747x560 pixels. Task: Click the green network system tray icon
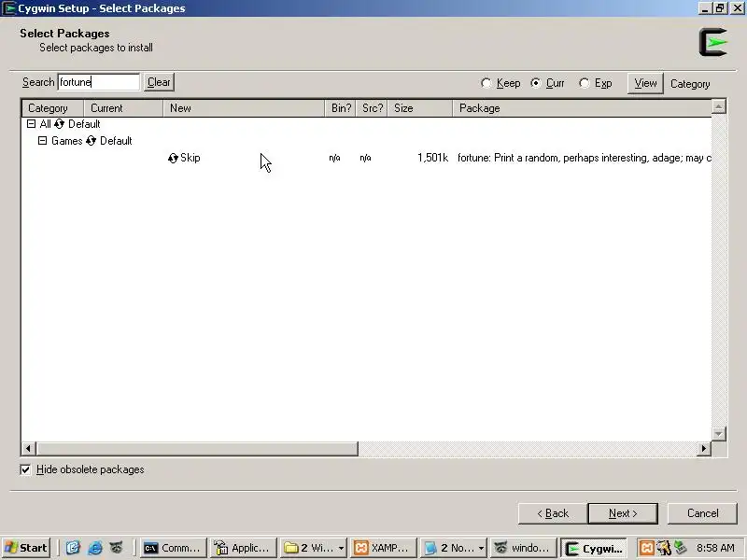681,547
